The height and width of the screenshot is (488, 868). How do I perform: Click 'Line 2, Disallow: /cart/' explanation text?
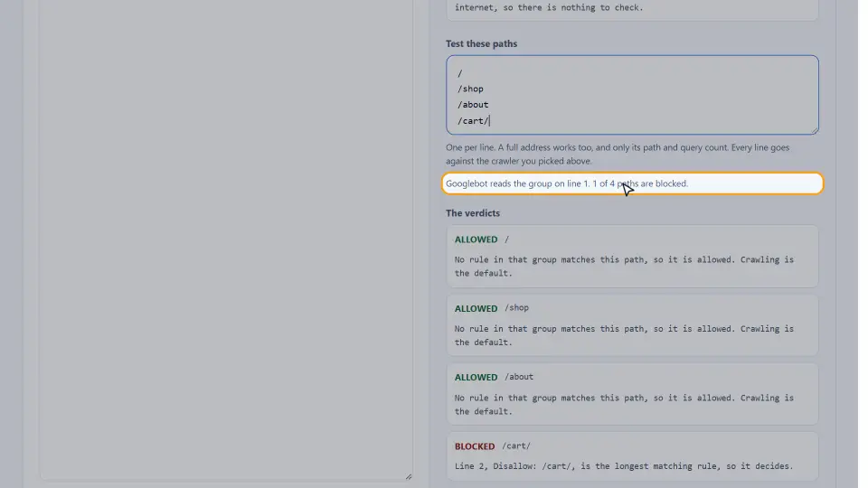(x=624, y=466)
